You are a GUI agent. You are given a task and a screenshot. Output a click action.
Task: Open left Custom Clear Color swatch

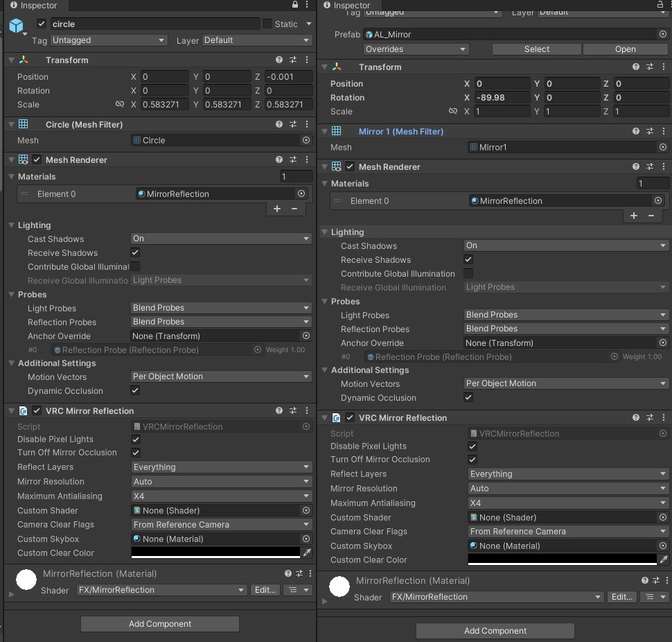pos(215,553)
